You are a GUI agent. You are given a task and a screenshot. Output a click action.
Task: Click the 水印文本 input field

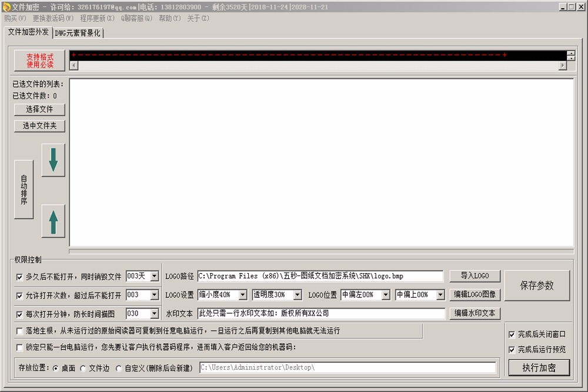click(320, 314)
